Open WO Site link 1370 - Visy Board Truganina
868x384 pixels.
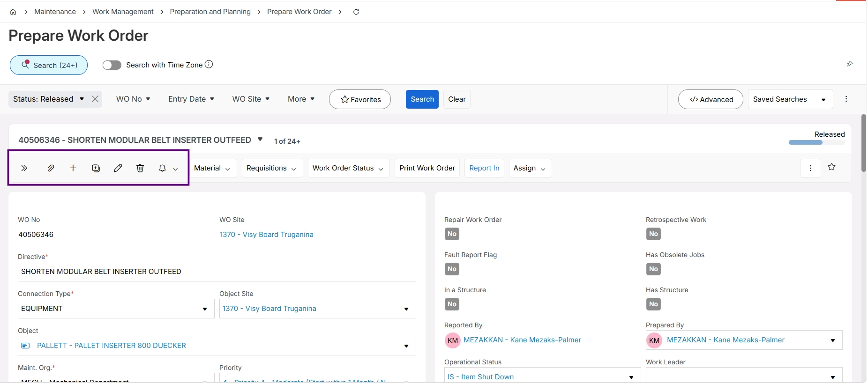(x=266, y=235)
